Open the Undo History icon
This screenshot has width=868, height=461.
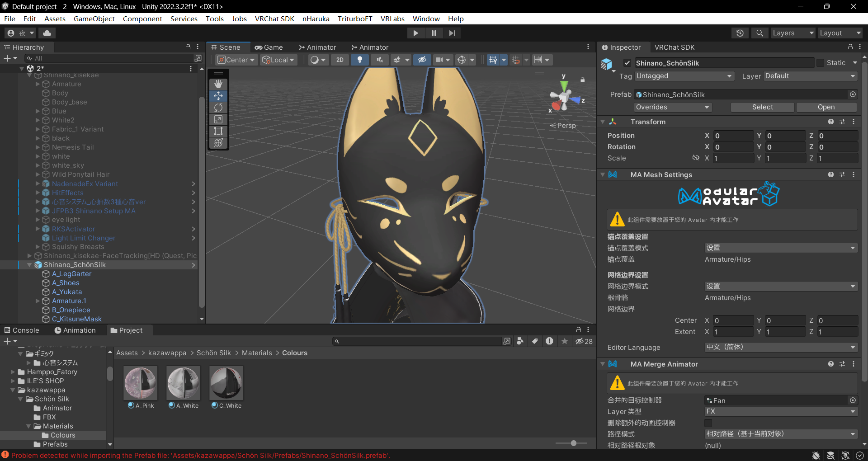tap(740, 33)
